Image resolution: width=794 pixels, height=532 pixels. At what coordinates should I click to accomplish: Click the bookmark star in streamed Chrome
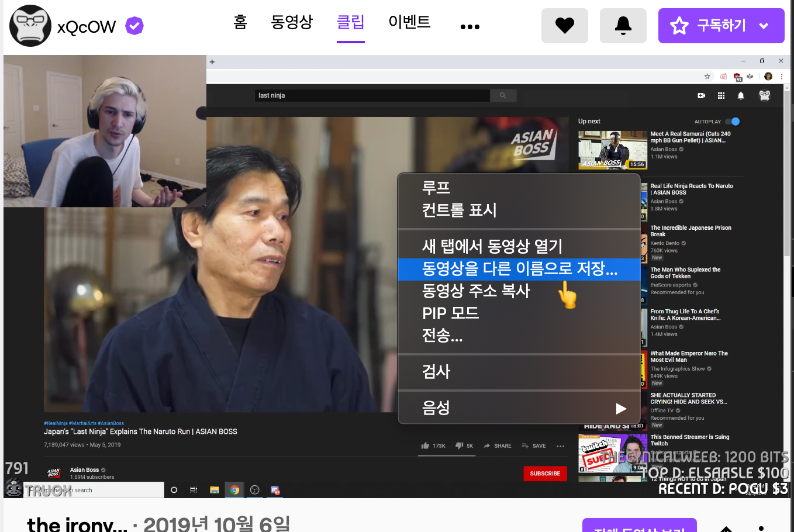pos(707,76)
